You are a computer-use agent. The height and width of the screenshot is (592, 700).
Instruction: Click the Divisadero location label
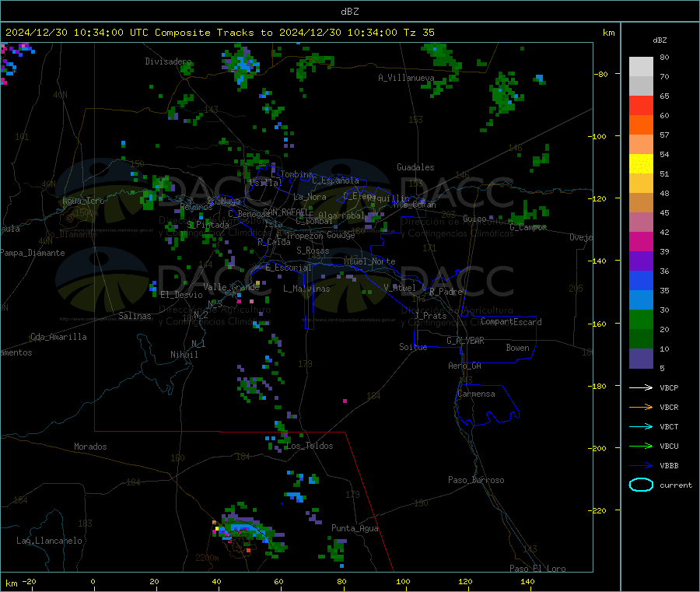tap(168, 61)
